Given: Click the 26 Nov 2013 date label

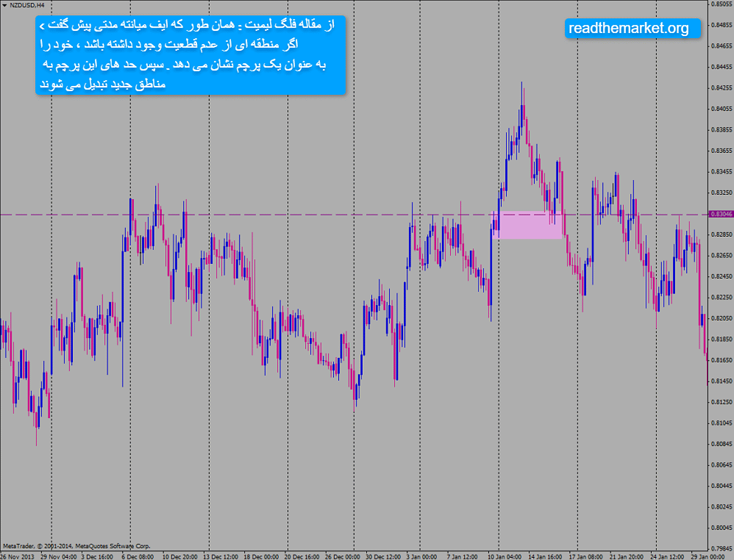Looking at the screenshot, I should [x=17, y=556].
